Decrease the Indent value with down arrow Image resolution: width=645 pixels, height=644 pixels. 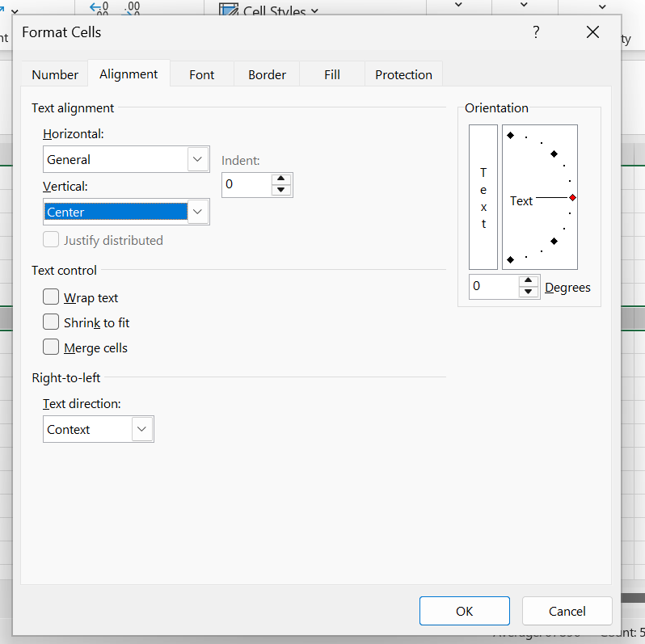click(281, 190)
